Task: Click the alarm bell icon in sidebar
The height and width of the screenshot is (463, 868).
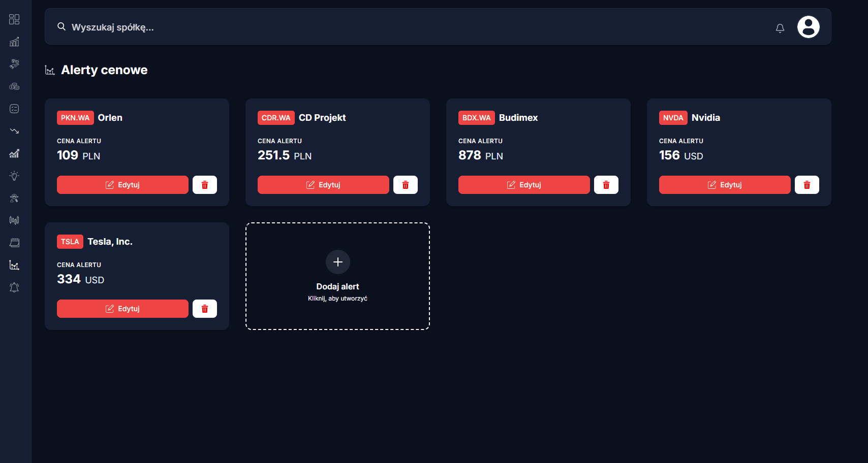Action: click(x=14, y=287)
